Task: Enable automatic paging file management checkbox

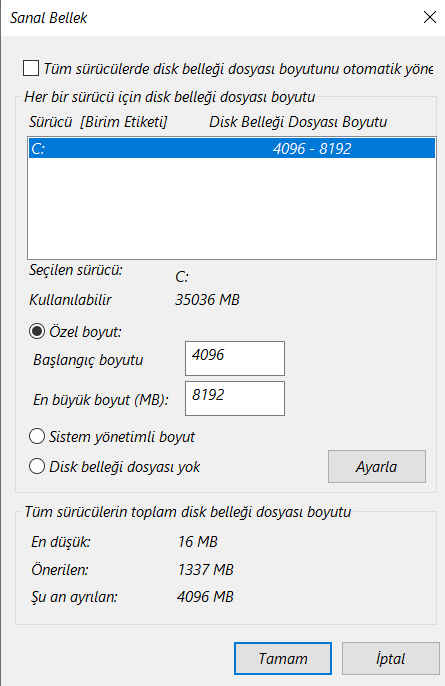Action: tap(31, 69)
